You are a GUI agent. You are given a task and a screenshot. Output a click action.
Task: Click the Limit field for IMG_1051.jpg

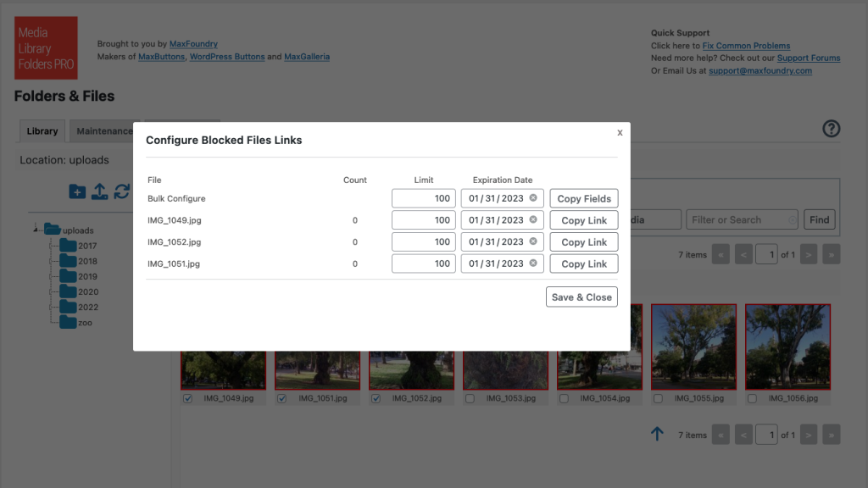tap(424, 264)
